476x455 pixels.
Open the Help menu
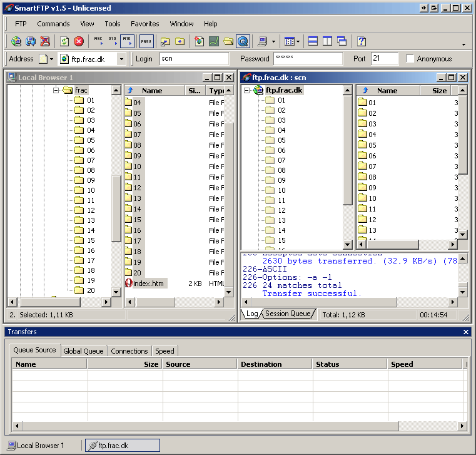210,24
